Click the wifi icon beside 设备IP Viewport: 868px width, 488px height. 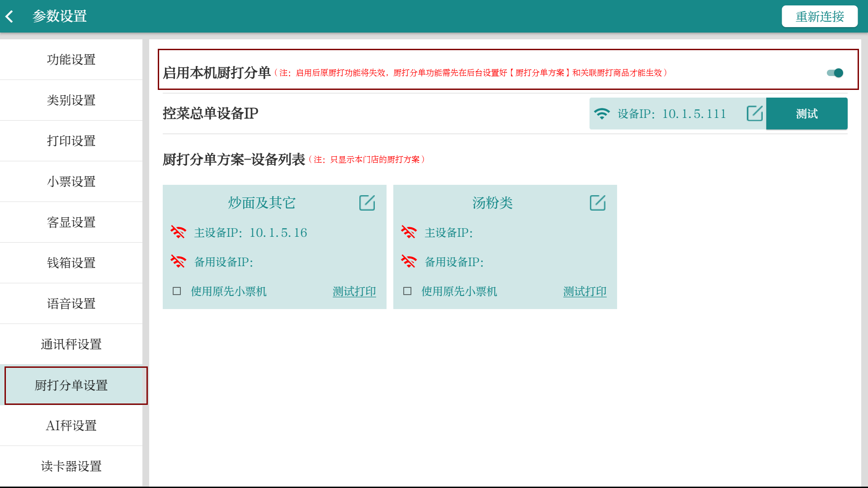[x=602, y=113]
